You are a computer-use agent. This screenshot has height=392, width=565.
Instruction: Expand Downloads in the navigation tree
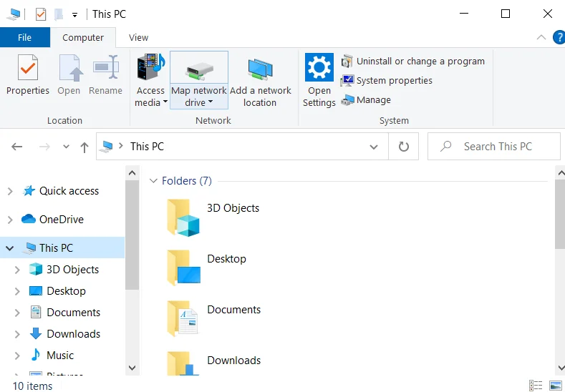tap(17, 334)
